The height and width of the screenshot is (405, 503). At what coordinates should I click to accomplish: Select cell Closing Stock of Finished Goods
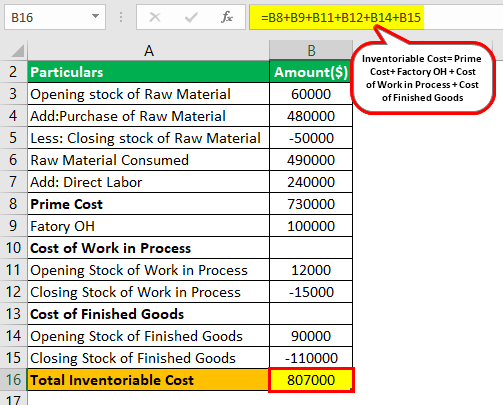click(149, 358)
